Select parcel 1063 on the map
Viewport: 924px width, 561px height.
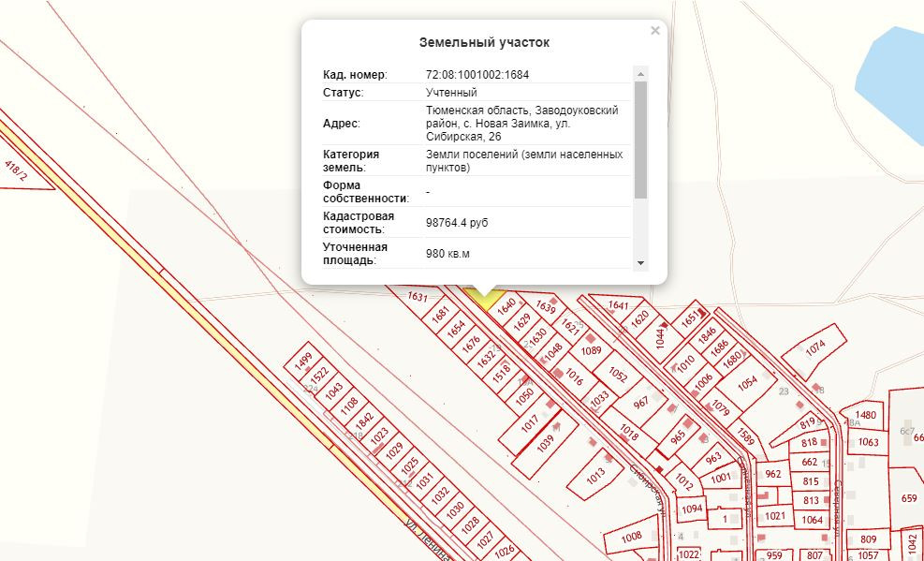(x=868, y=442)
